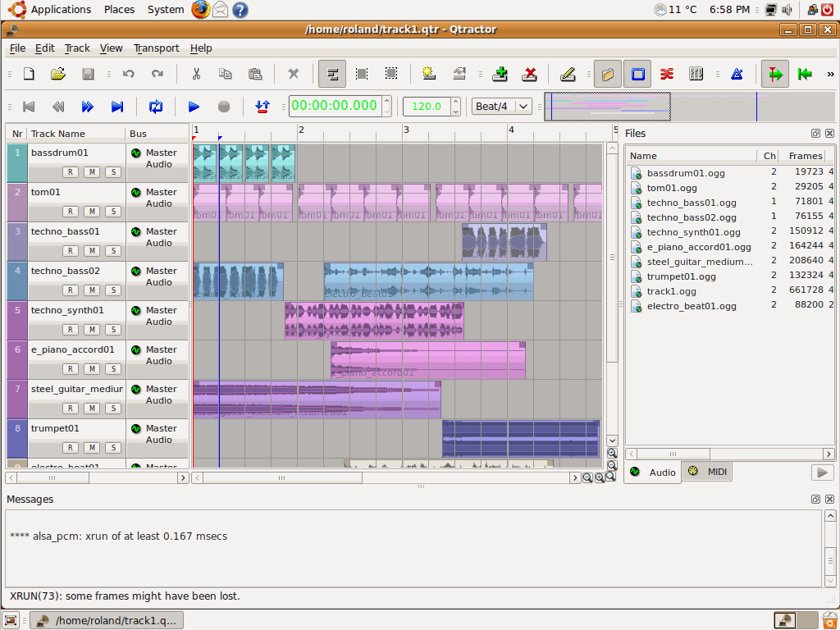Open the Mixer window icon
This screenshot has width=840, height=630.
(x=696, y=74)
